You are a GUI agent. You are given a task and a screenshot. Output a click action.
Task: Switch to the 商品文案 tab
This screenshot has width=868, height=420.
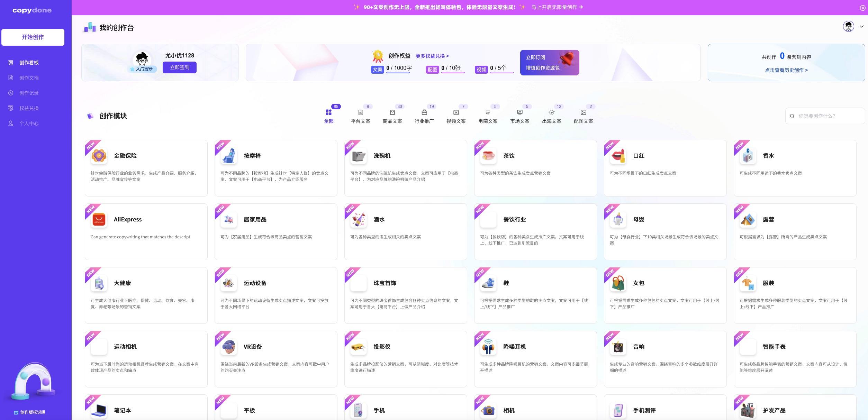tap(392, 116)
